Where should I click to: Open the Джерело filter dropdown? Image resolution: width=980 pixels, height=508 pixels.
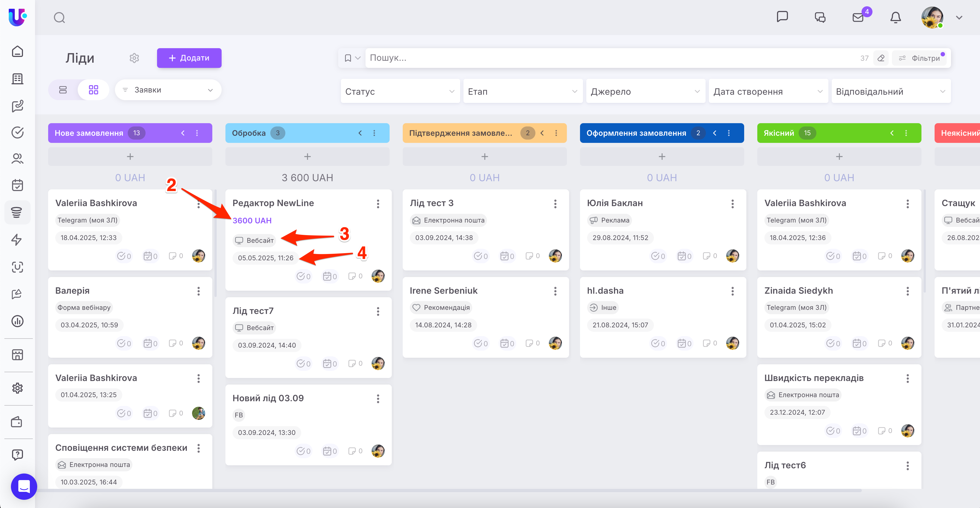tap(645, 91)
